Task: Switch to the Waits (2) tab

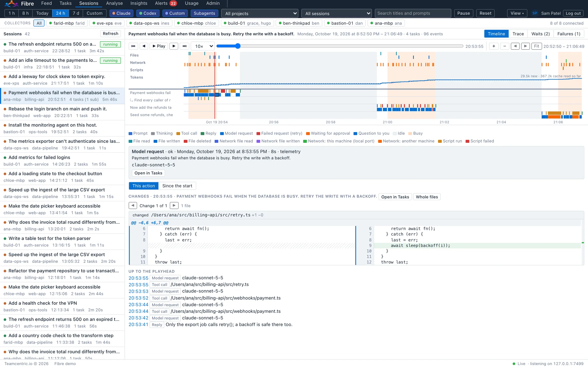Action: pos(540,34)
